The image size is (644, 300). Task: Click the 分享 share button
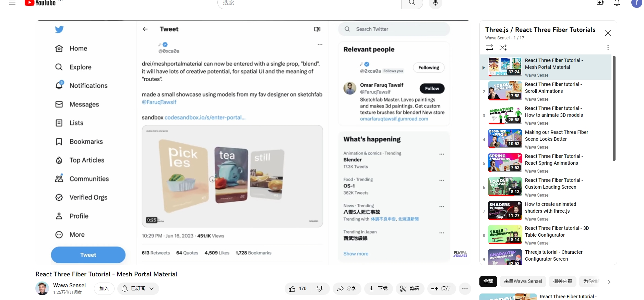tap(346, 289)
